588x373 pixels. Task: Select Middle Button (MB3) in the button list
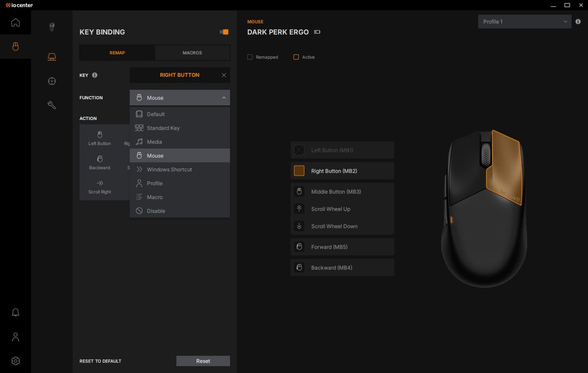click(x=342, y=192)
